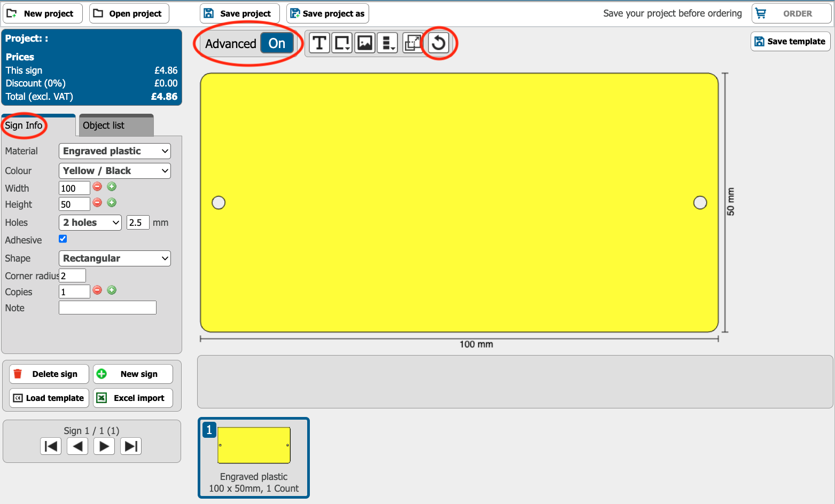Image resolution: width=835 pixels, height=504 pixels.
Task: Uncheck the Adhesive checkbox
Action: 63,239
